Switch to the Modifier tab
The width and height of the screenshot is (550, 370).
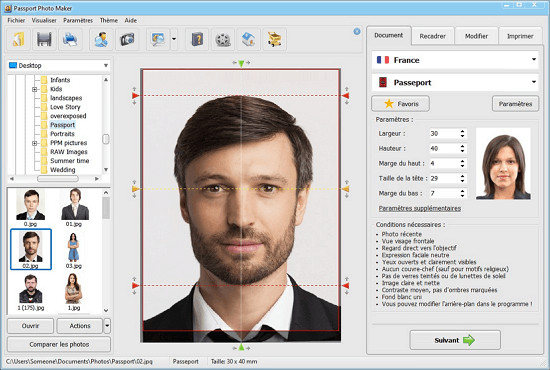(x=476, y=36)
